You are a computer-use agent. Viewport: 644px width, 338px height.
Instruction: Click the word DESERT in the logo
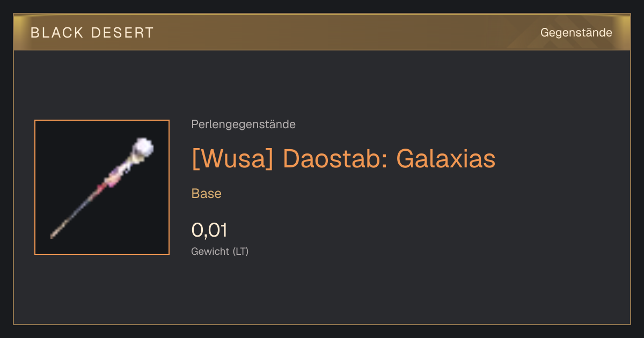coord(123,33)
